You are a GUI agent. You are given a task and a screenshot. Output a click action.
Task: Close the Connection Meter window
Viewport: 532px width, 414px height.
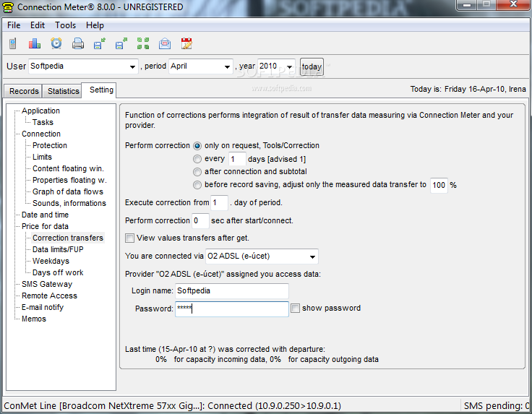513,5
